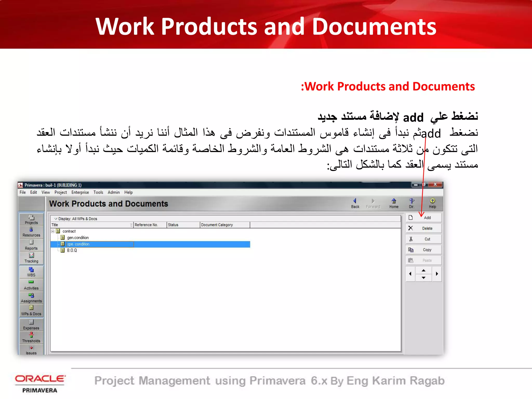Open the File menu
532x399 pixels.
coord(23,192)
